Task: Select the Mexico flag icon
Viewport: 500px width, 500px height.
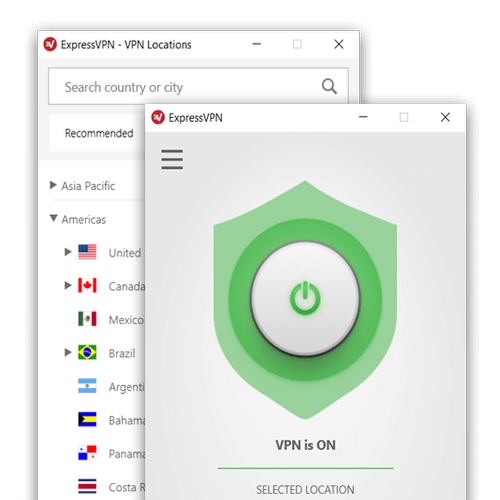Action: [87, 319]
